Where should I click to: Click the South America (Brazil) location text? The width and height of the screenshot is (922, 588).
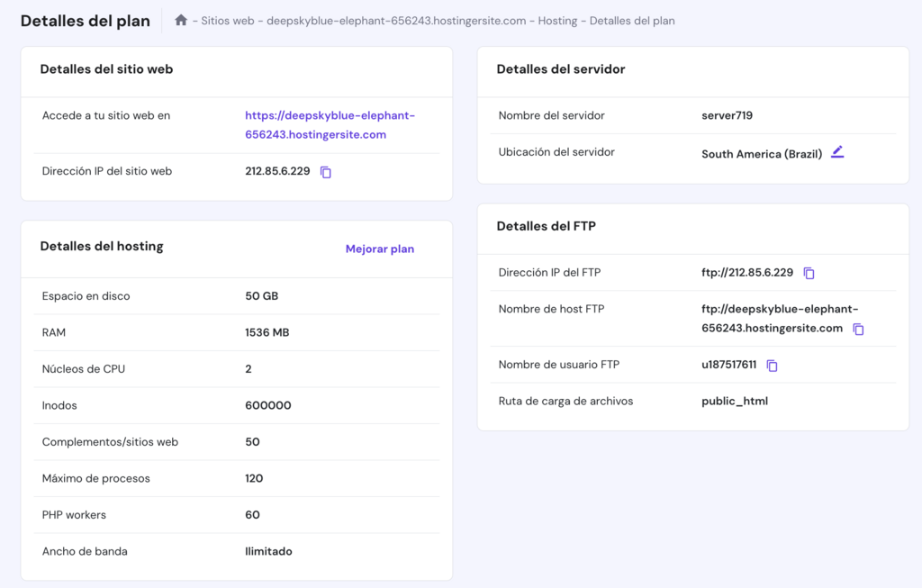pos(762,153)
